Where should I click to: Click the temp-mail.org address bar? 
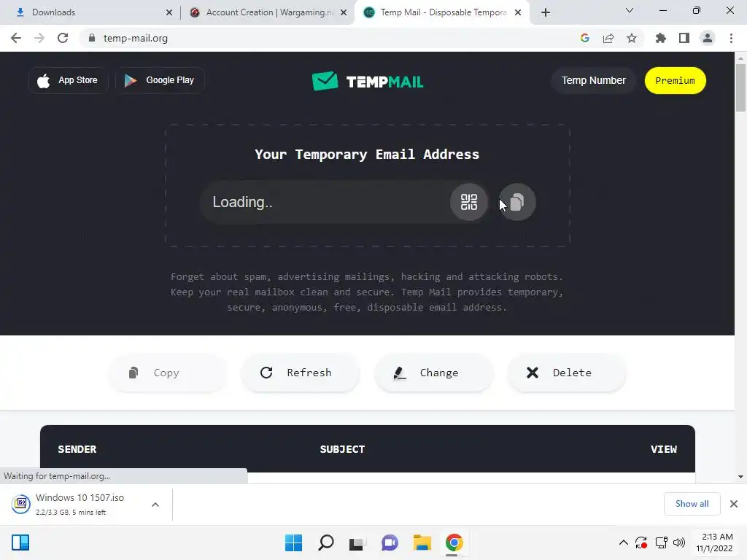coord(329,38)
